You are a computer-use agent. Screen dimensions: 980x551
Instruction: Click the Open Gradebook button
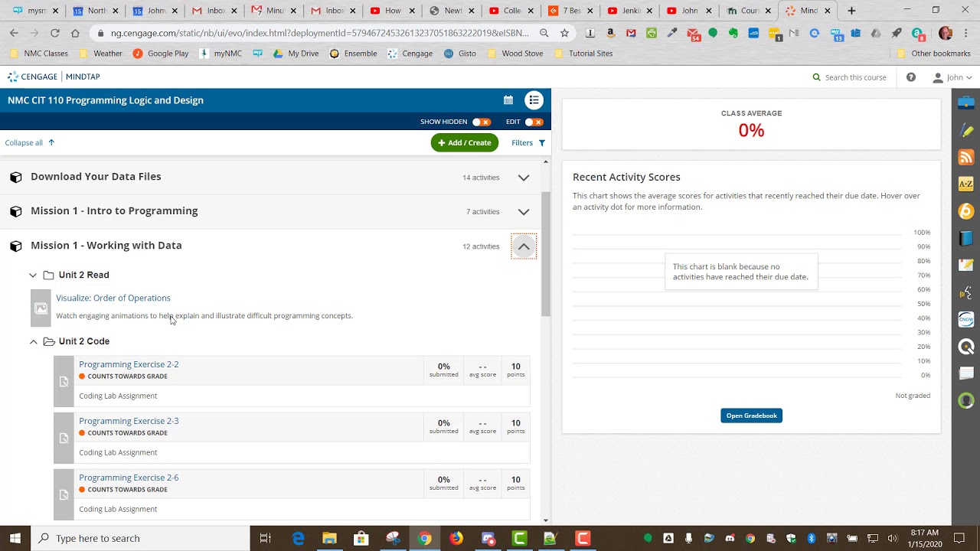(751, 416)
